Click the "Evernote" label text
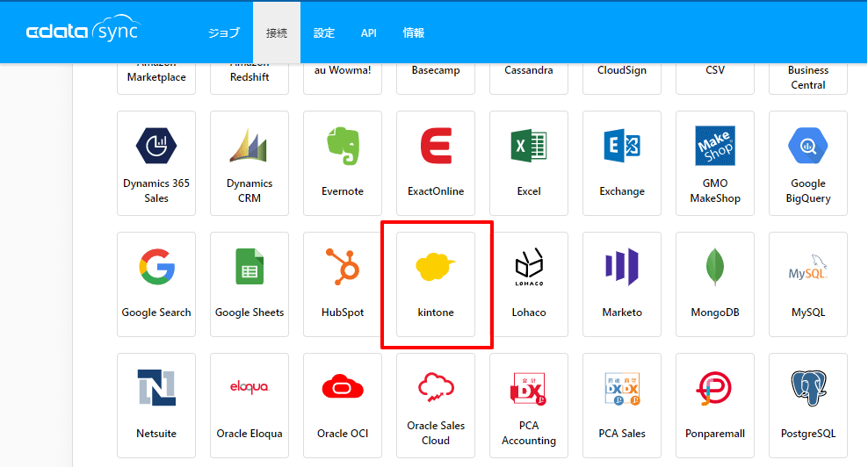 pyautogui.click(x=343, y=190)
